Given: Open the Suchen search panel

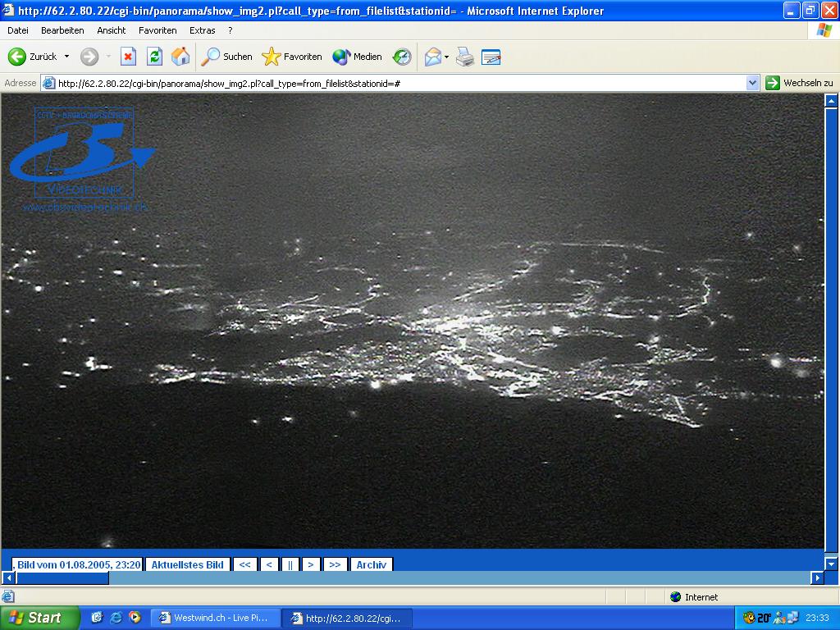Looking at the screenshot, I should coord(227,57).
